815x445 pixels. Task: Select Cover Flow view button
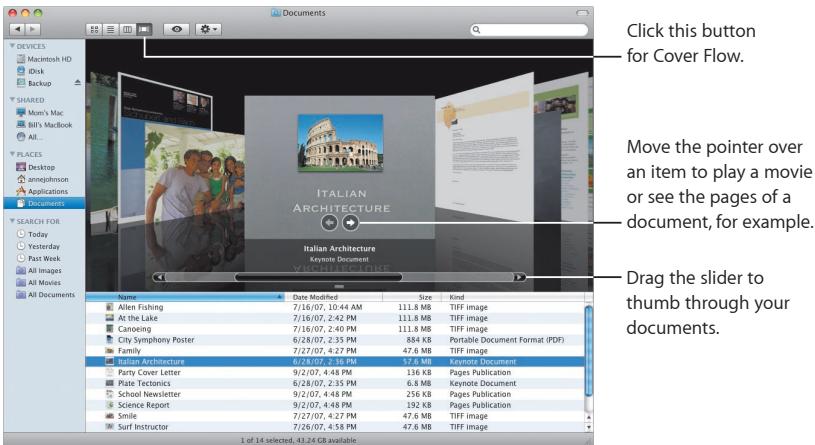coord(143,30)
